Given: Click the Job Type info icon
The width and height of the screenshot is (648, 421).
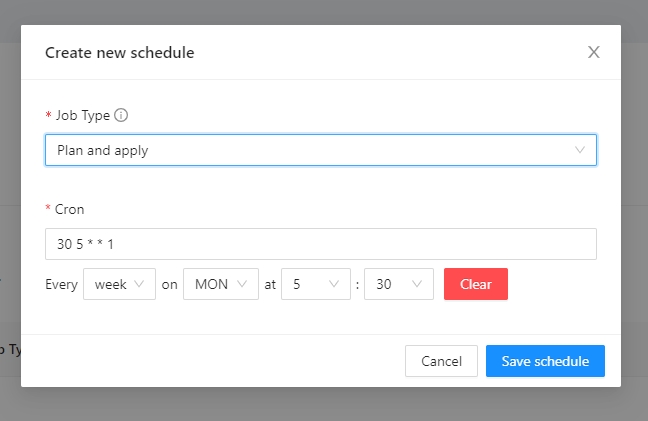Looking at the screenshot, I should point(121,115).
